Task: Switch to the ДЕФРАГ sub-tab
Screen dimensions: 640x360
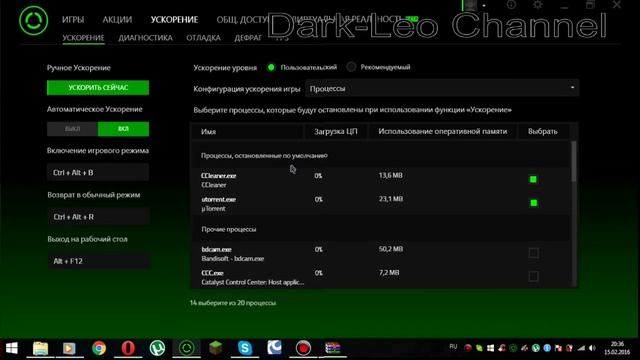Action: [248, 38]
